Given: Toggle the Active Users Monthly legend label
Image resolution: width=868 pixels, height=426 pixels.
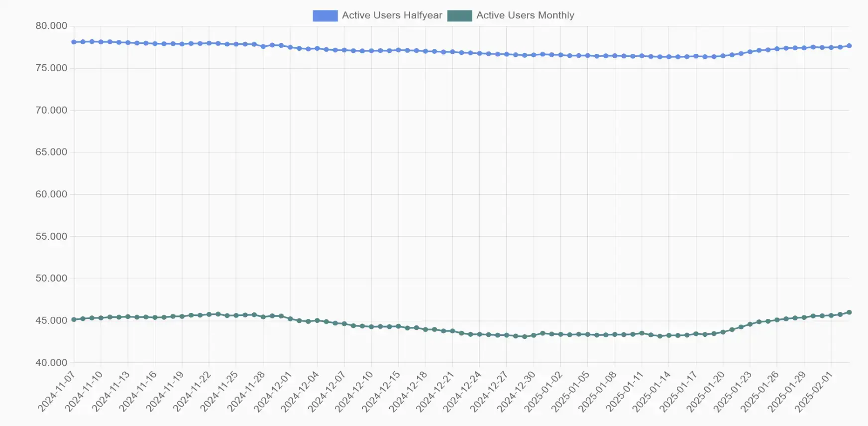Looking at the screenshot, I should pyautogui.click(x=525, y=15).
